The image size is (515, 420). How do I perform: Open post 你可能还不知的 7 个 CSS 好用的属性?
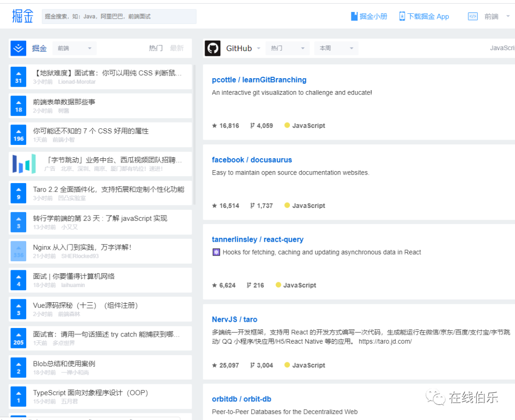91,131
